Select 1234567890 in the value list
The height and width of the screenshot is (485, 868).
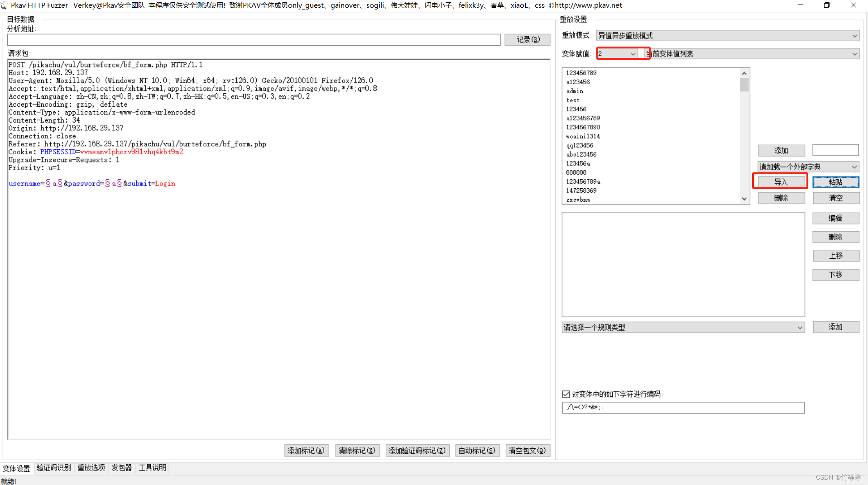point(583,127)
